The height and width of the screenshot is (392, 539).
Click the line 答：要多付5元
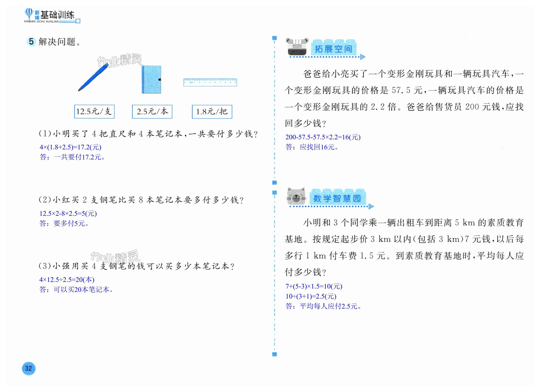pyautogui.click(x=64, y=223)
